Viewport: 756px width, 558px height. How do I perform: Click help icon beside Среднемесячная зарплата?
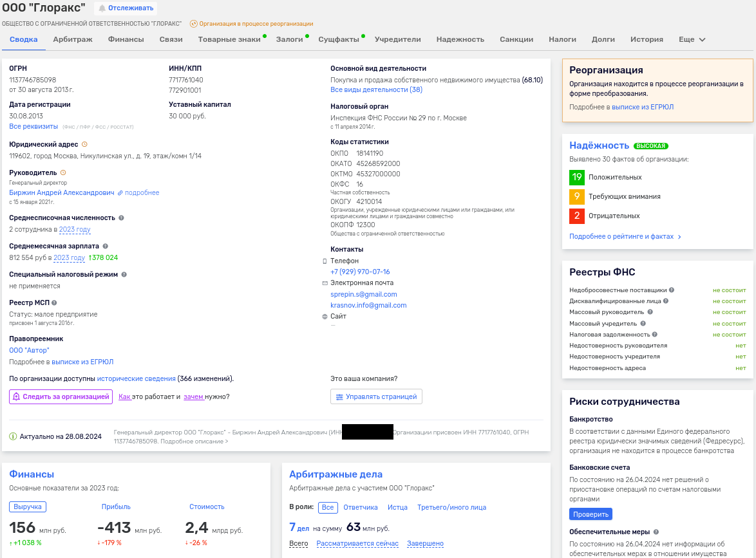(105, 246)
